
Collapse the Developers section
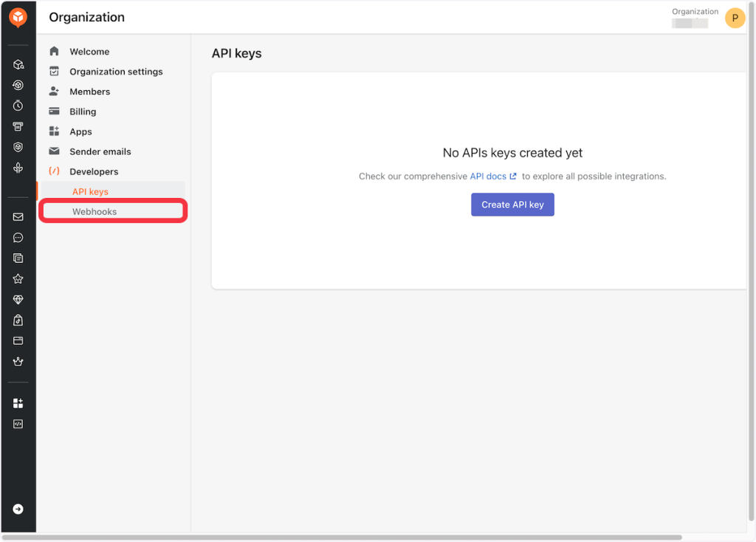coord(94,171)
